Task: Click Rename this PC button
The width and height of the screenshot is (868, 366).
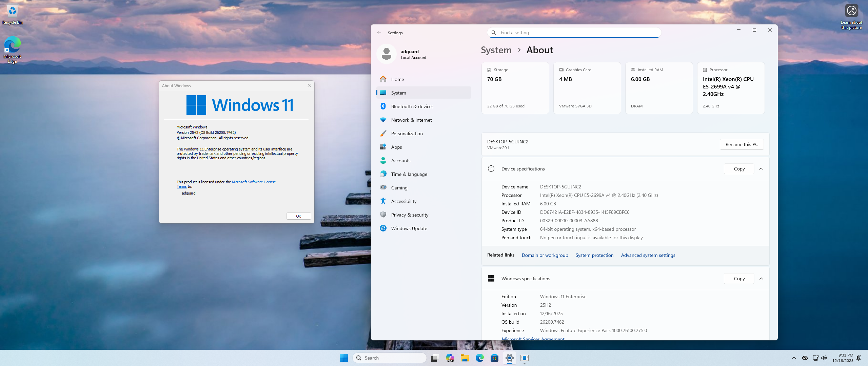Action: 742,144
